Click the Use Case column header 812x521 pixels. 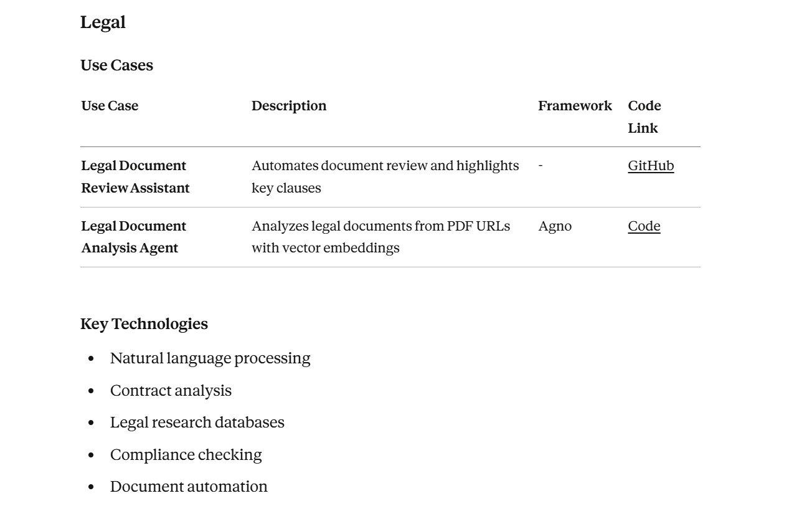point(110,106)
